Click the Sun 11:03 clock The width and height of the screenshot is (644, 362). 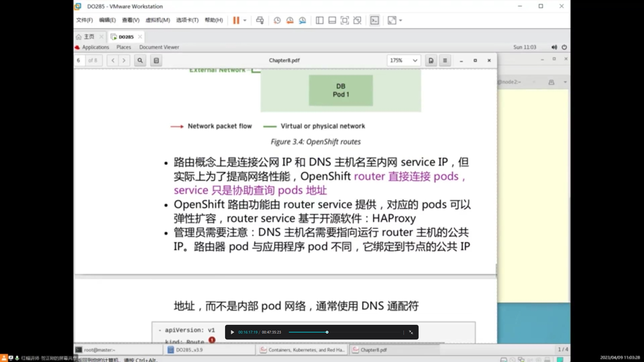525,47
